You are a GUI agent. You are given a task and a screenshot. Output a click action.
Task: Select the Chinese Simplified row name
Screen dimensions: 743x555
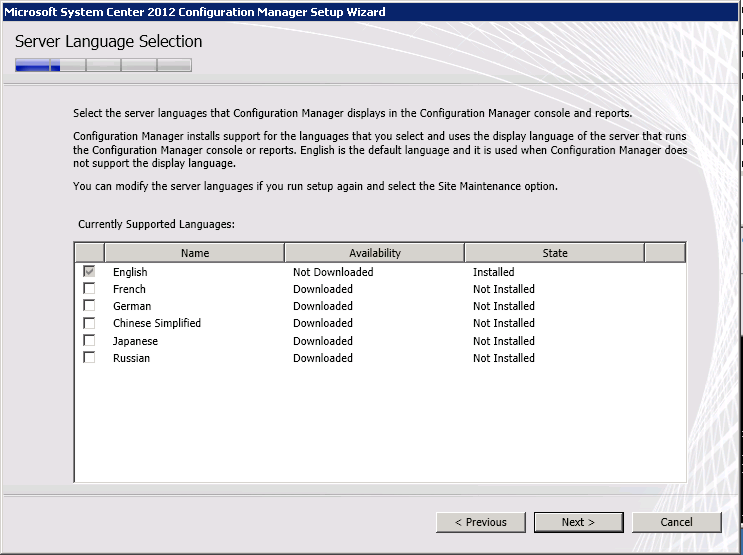pos(157,323)
